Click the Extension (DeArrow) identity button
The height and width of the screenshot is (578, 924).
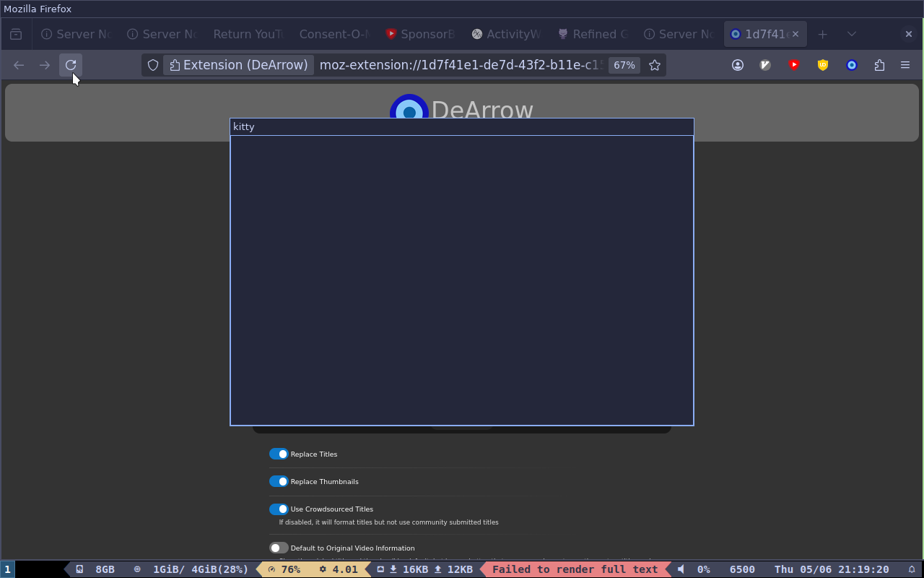[x=238, y=65]
